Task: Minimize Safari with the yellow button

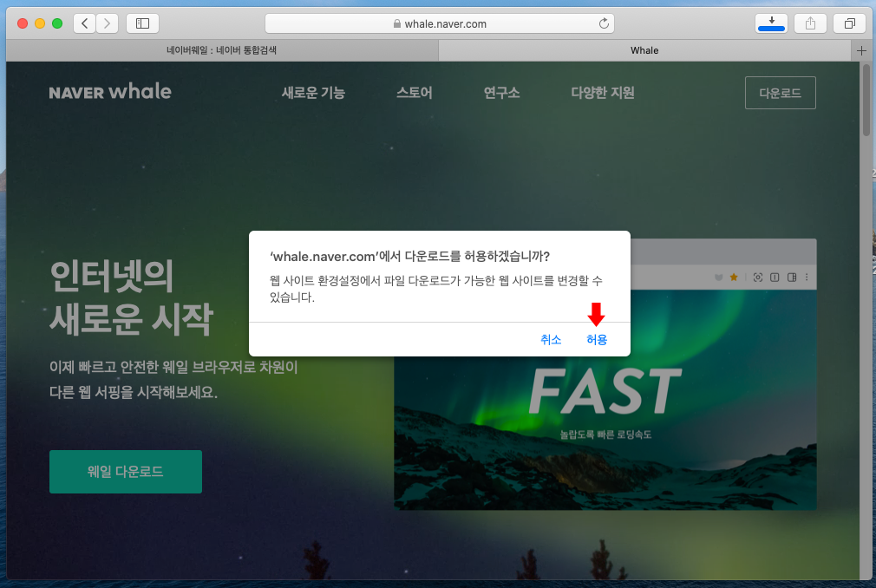Action: (40, 23)
